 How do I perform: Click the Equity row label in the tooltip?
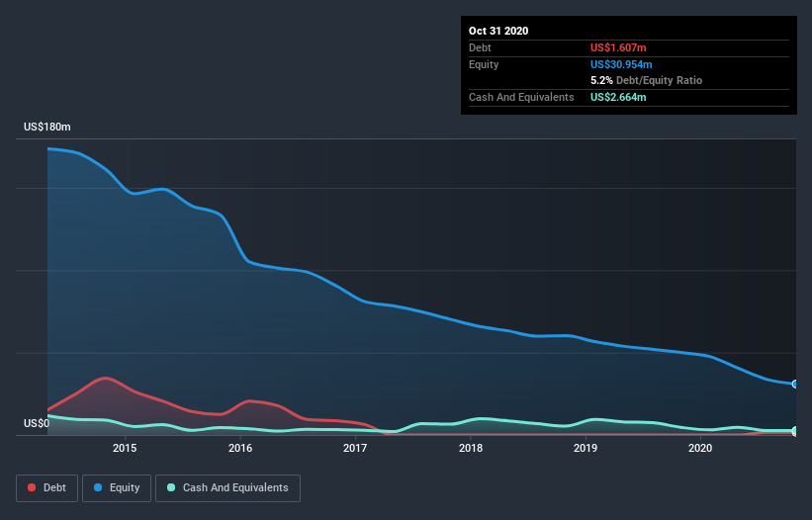click(x=484, y=64)
